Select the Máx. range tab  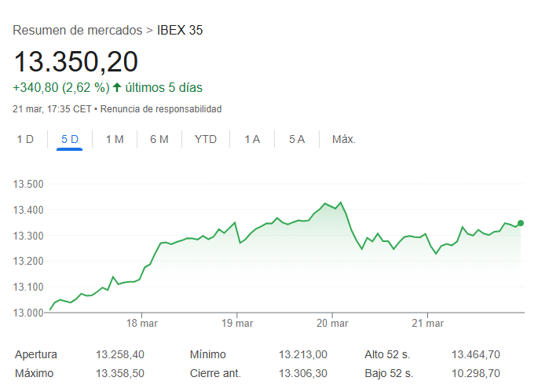(344, 139)
